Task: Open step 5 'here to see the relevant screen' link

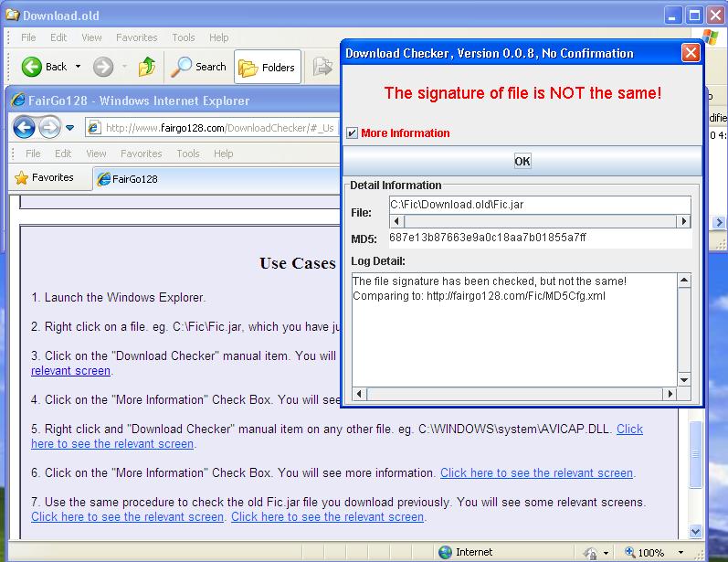Action: pyautogui.click(x=112, y=444)
